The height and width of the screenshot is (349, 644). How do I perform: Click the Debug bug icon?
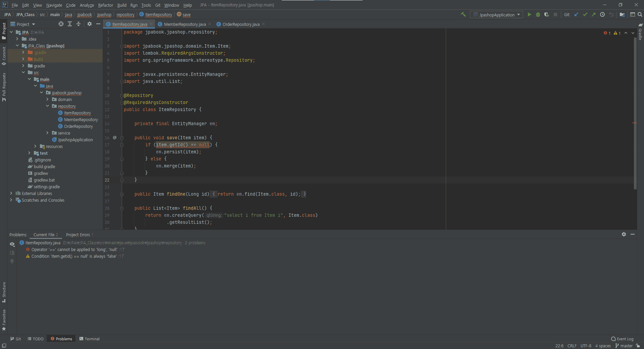pyautogui.click(x=538, y=15)
